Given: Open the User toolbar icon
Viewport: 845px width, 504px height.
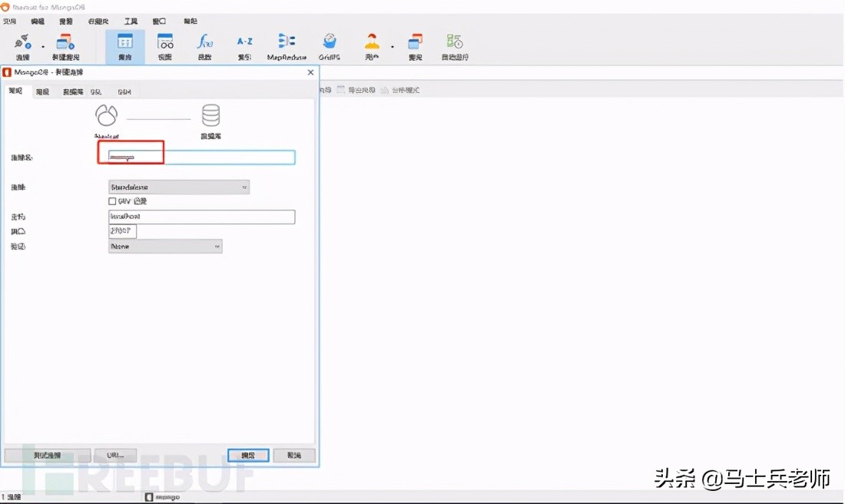Looking at the screenshot, I should coord(372,47).
